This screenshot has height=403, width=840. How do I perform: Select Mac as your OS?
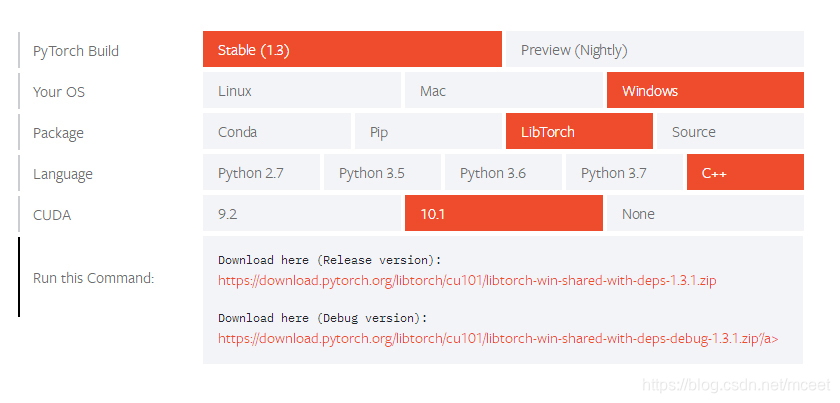(504, 90)
